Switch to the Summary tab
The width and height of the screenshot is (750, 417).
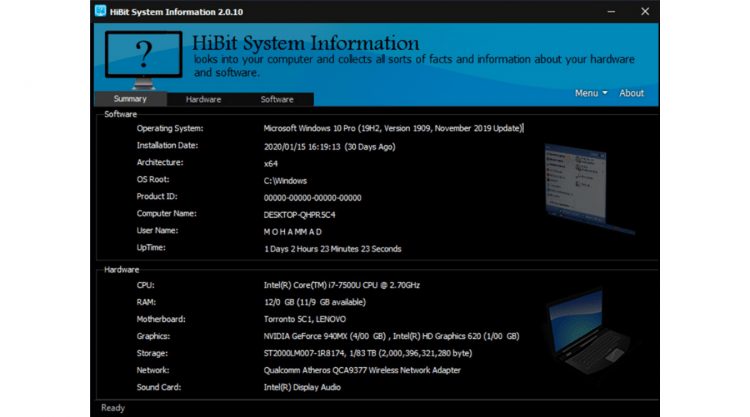click(x=131, y=99)
